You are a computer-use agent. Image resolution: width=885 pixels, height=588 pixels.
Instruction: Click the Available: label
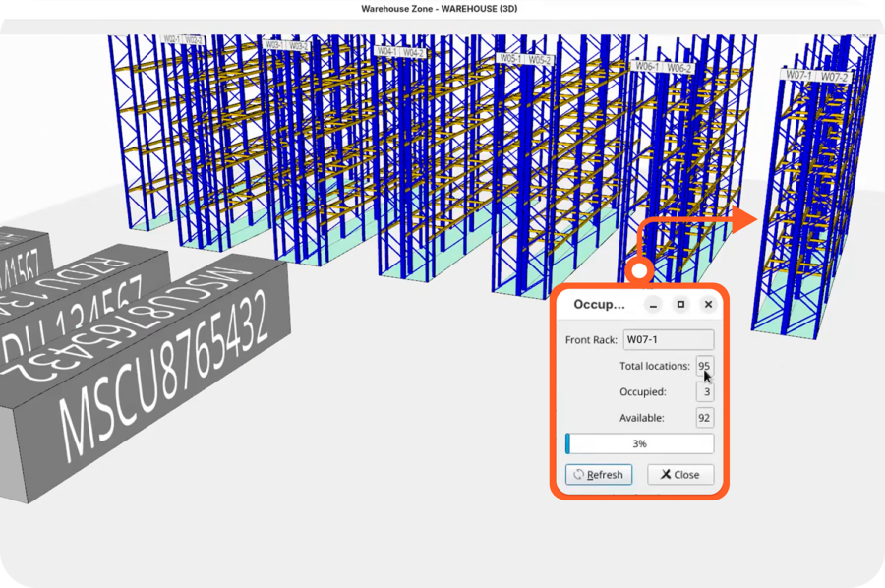(x=642, y=418)
